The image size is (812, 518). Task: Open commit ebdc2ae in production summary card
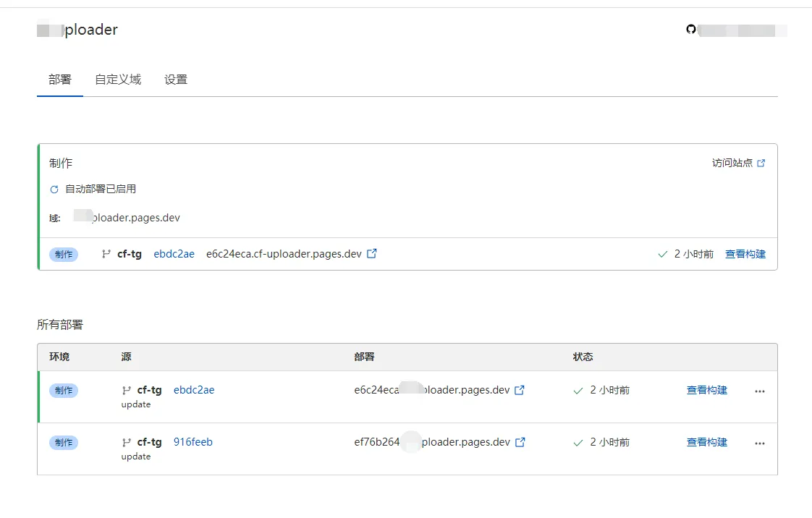coord(174,254)
